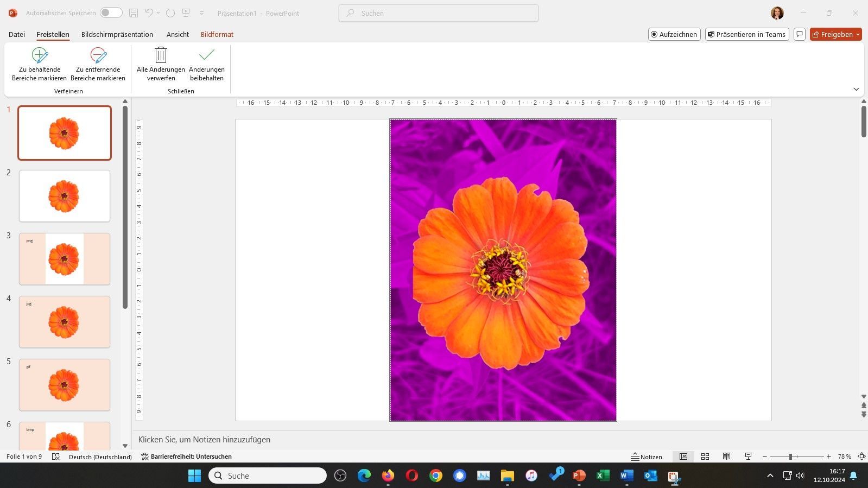Open the comments pane icon
Viewport: 868px width, 488px height.
click(x=799, y=34)
